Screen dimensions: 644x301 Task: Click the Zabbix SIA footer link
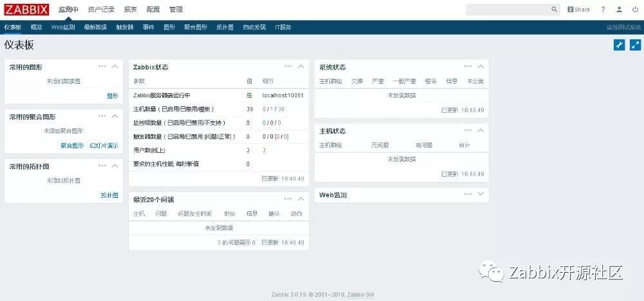pyautogui.click(x=361, y=295)
